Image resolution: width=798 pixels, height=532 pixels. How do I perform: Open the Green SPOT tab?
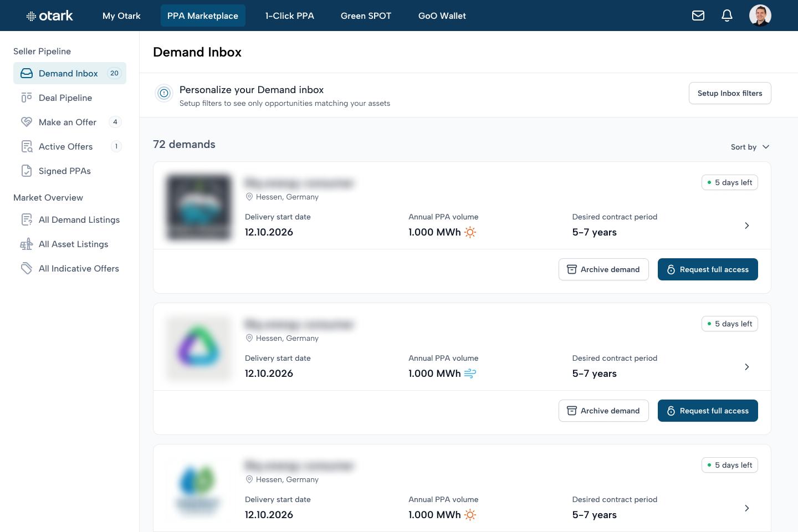coord(366,16)
